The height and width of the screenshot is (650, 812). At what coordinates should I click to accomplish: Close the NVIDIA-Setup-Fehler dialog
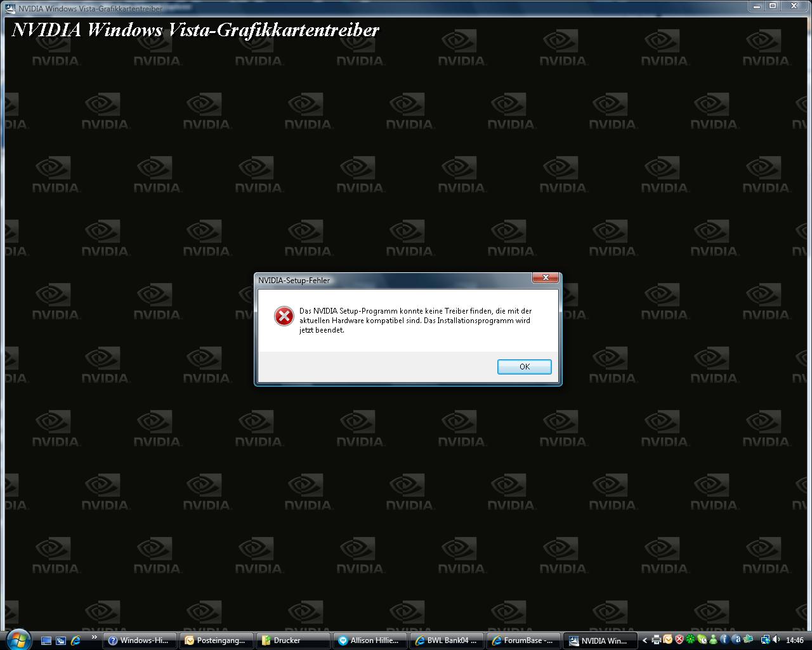(x=546, y=278)
